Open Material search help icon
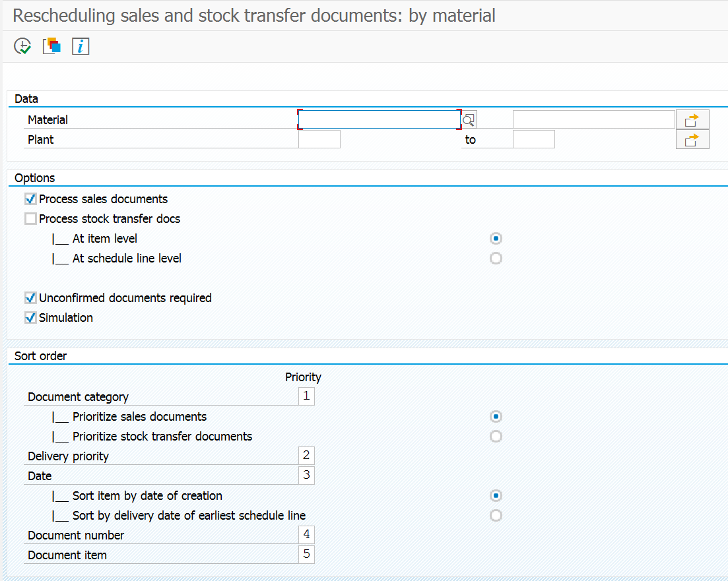This screenshot has width=728, height=581. pos(469,120)
